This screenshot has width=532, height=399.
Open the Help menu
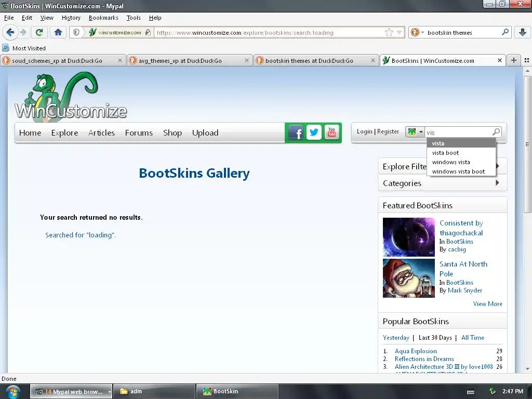pos(155,18)
